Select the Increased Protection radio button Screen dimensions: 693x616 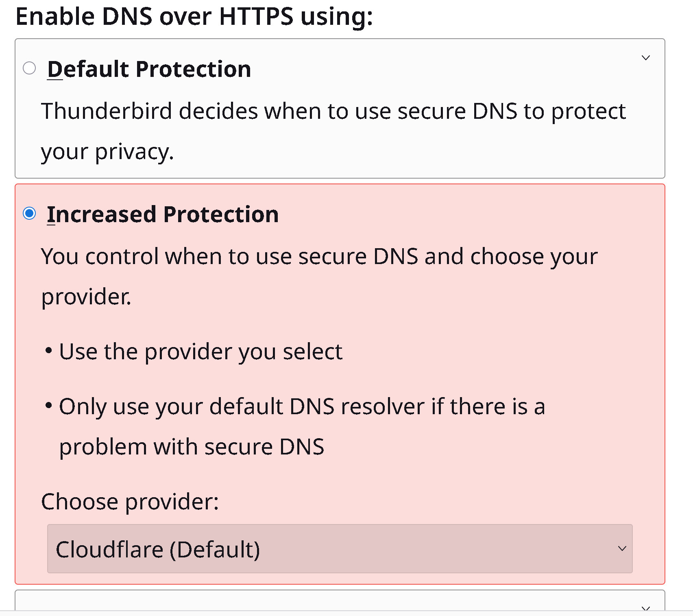(x=29, y=213)
